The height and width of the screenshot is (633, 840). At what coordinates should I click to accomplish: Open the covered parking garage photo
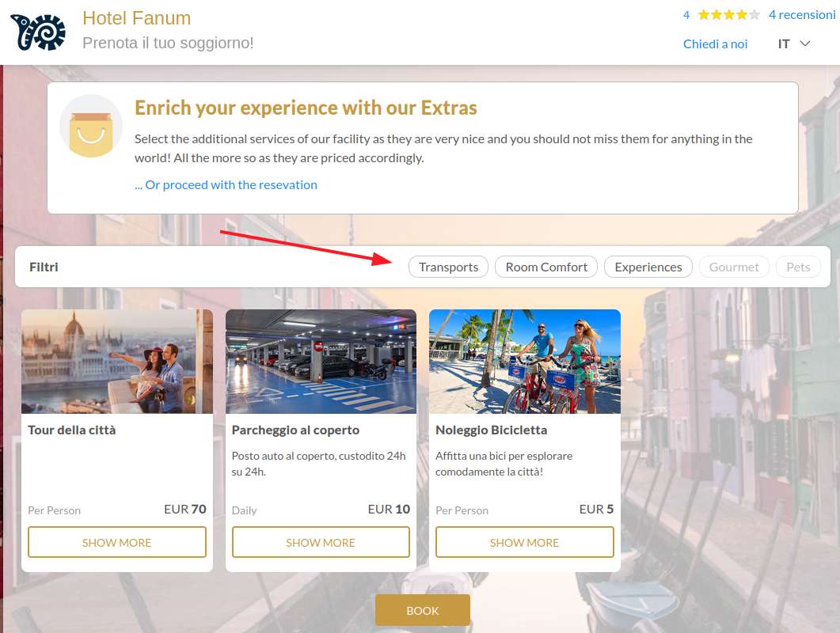coord(321,362)
